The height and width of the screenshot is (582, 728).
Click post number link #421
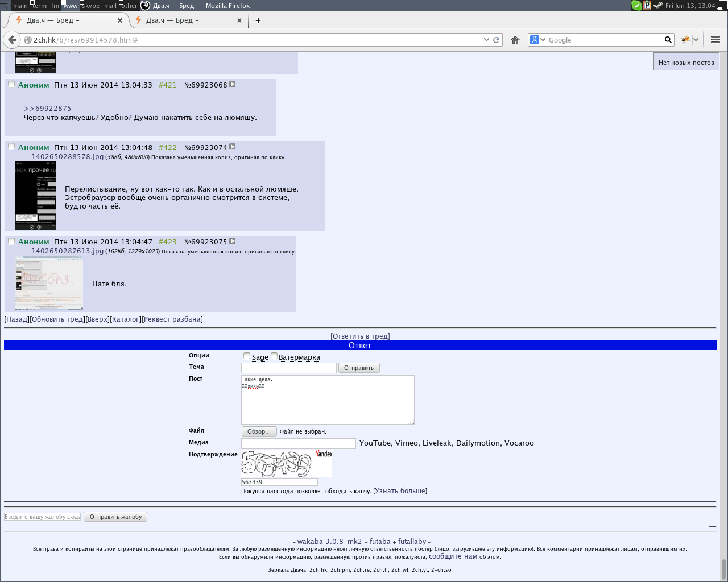[168, 85]
